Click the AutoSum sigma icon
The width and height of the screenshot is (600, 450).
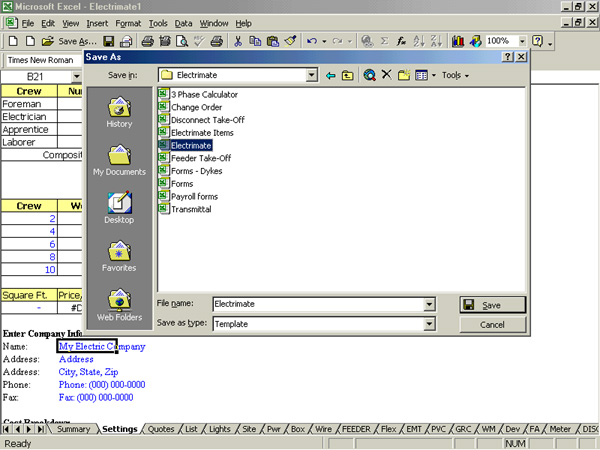click(385, 41)
